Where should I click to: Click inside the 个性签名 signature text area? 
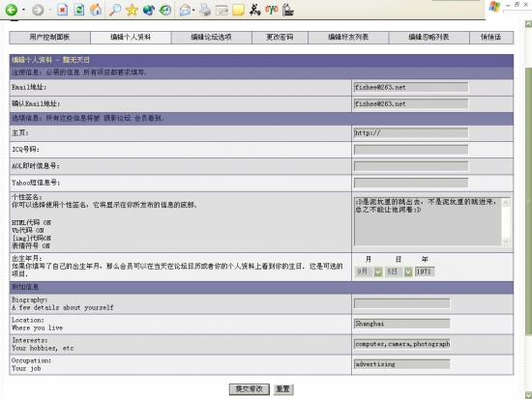point(428,221)
